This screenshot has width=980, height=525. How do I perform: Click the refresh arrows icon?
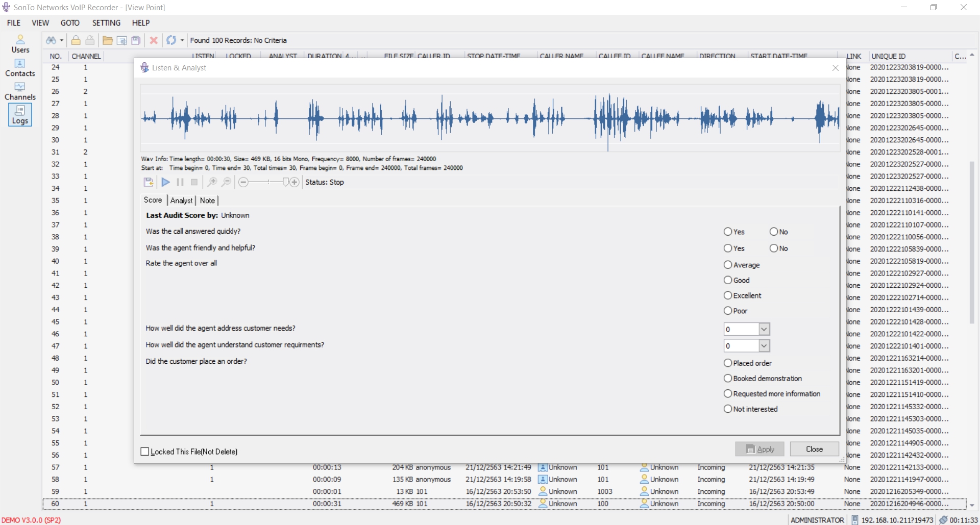click(x=171, y=40)
